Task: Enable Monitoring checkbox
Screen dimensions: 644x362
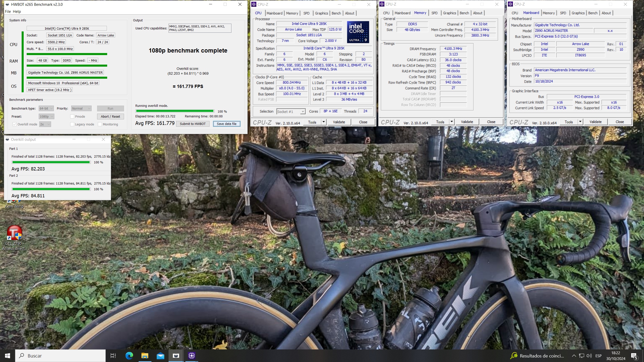Action: (x=100, y=124)
